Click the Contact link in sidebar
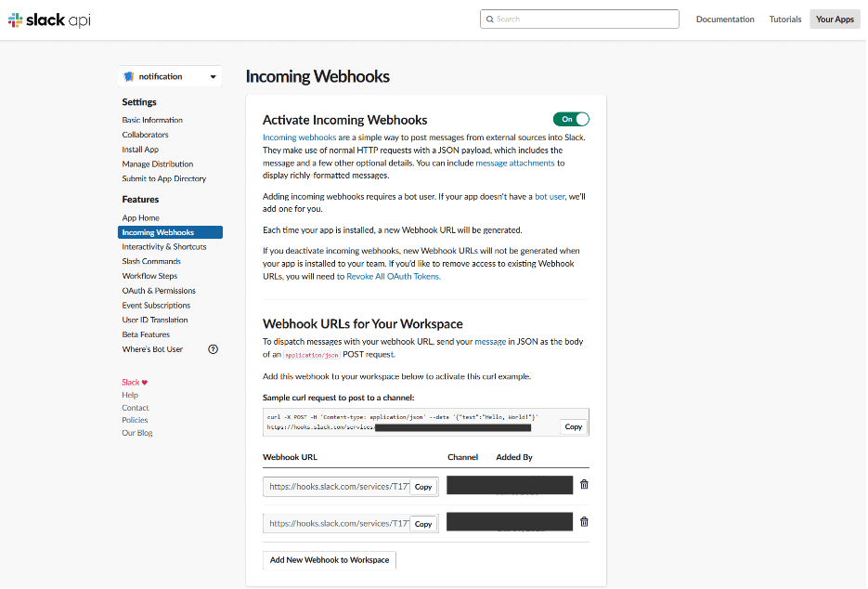 pos(135,408)
